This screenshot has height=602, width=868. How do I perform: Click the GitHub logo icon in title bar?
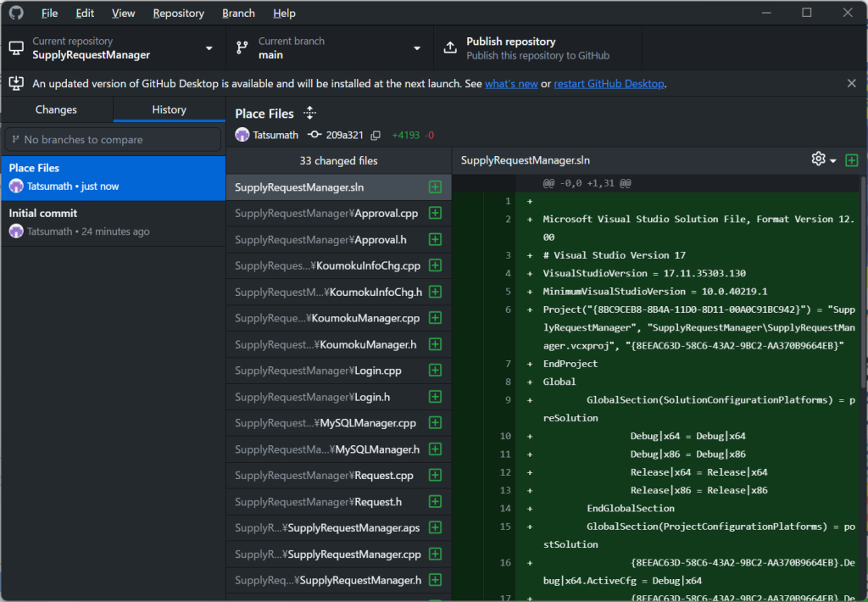pyautogui.click(x=16, y=13)
